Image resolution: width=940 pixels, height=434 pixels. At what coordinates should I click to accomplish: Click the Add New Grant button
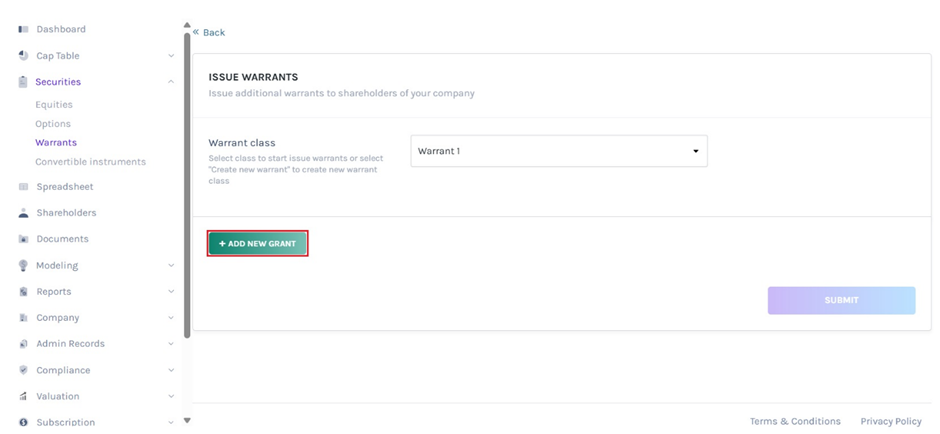pyautogui.click(x=258, y=244)
